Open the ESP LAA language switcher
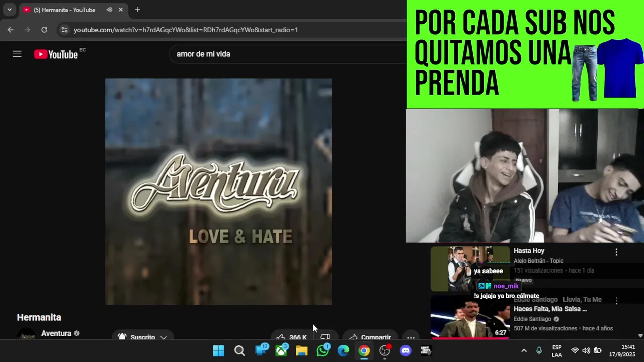 point(557,351)
